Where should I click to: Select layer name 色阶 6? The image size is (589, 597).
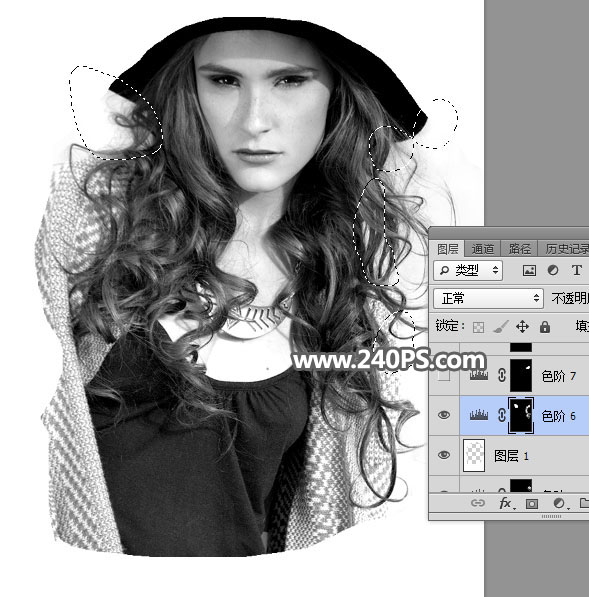click(x=559, y=416)
